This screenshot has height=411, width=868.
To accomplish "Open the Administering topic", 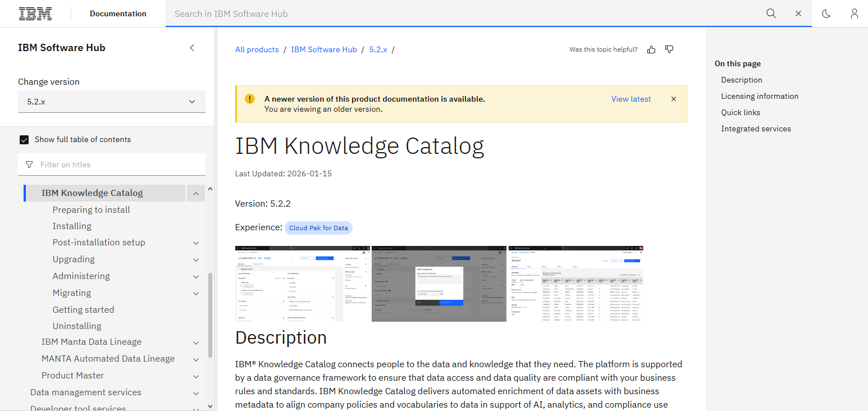I will coord(81,276).
